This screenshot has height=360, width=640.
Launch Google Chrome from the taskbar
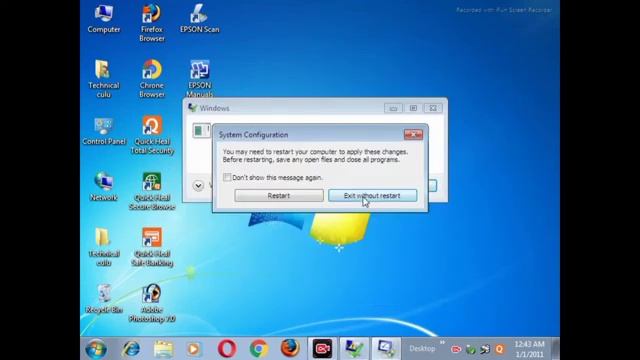pos(259,349)
